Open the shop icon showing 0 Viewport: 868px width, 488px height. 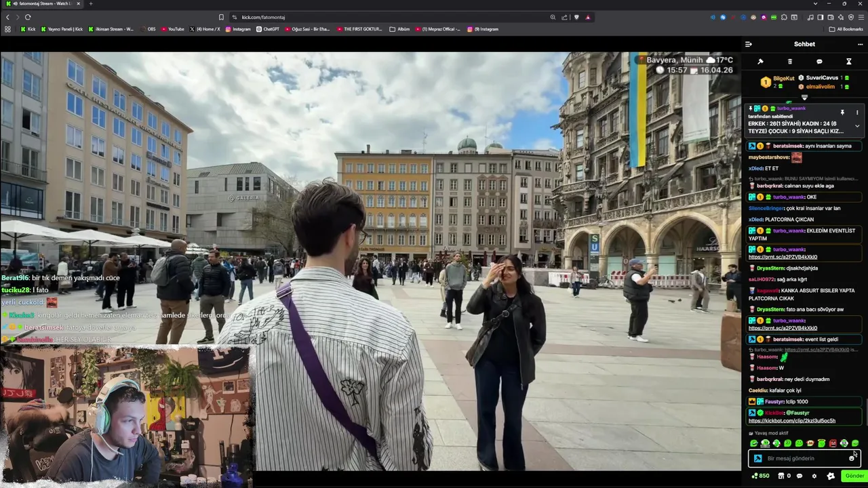784,476
